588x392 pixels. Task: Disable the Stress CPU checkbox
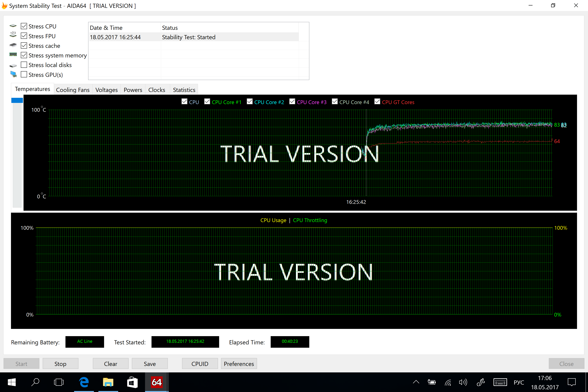tap(24, 26)
